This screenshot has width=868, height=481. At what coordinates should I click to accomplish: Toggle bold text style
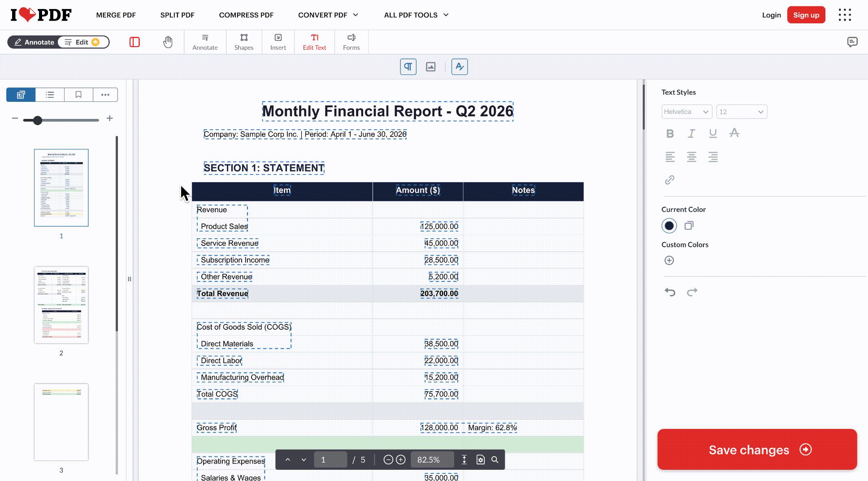coord(670,133)
